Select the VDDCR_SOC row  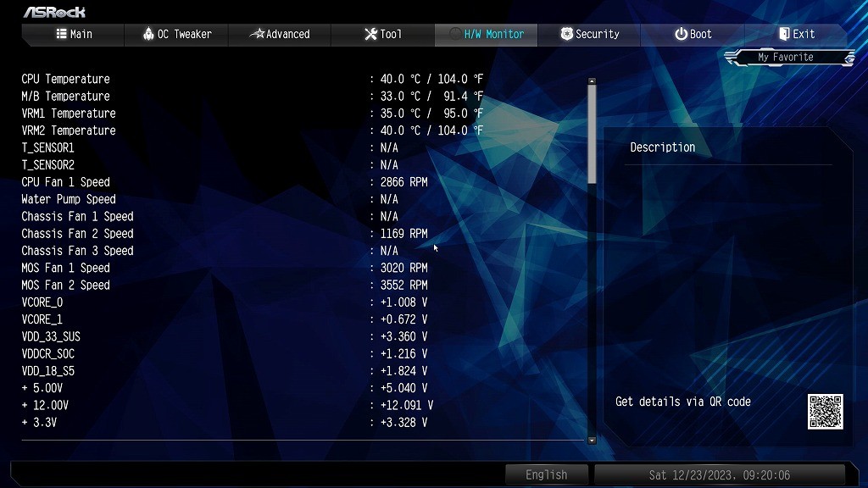(x=225, y=353)
